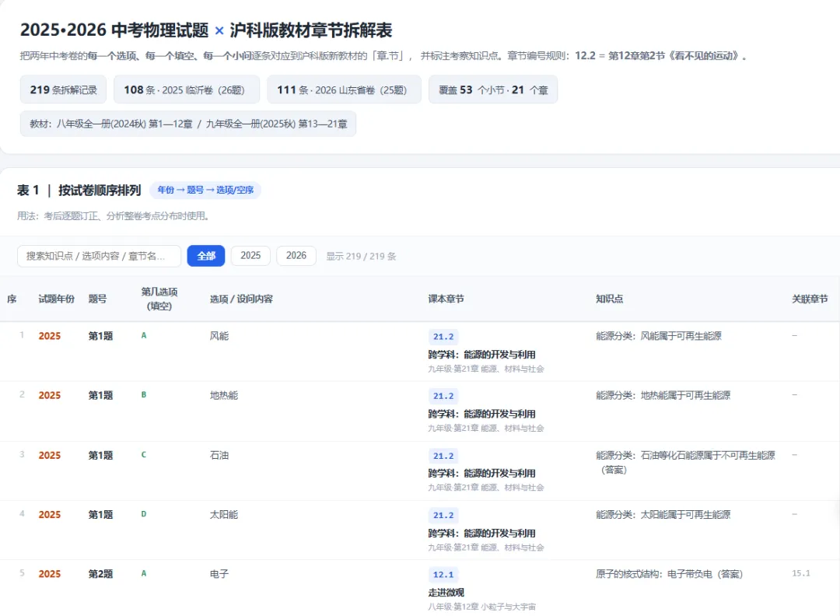Click 能源分类：地热能属于可再生能源 text
The image size is (840, 616).
click(x=663, y=395)
